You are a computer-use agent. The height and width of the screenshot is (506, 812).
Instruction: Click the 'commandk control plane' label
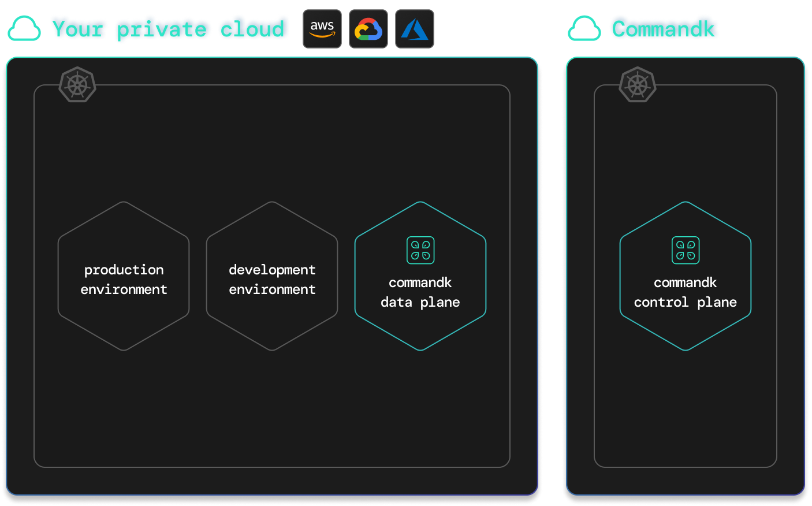click(x=686, y=292)
